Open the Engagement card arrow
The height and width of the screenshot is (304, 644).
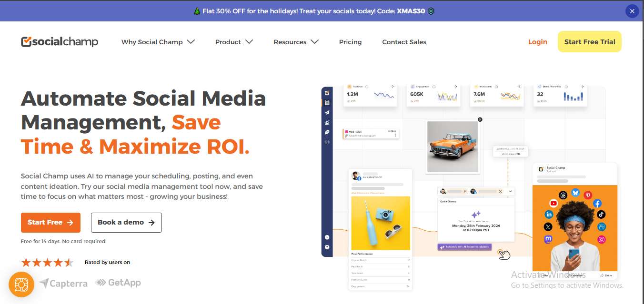tap(455, 87)
